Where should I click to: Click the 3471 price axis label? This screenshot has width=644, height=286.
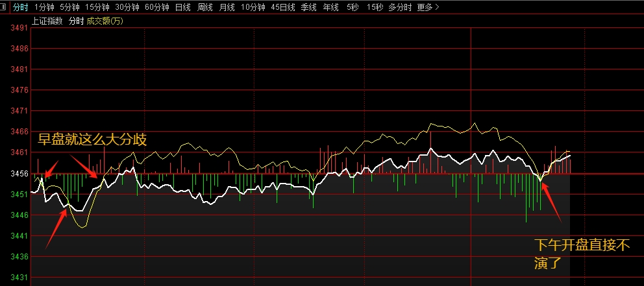tap(19, 111)
